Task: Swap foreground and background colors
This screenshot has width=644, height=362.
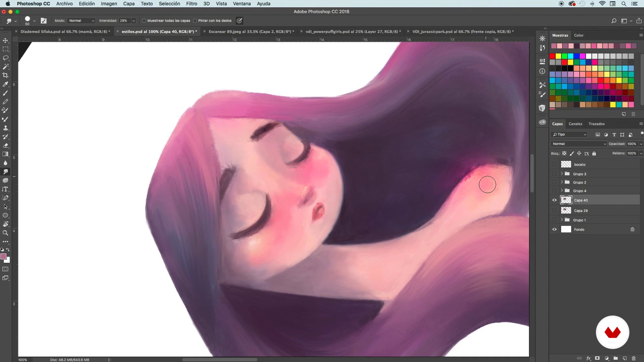Action: [x=8, y=250]
